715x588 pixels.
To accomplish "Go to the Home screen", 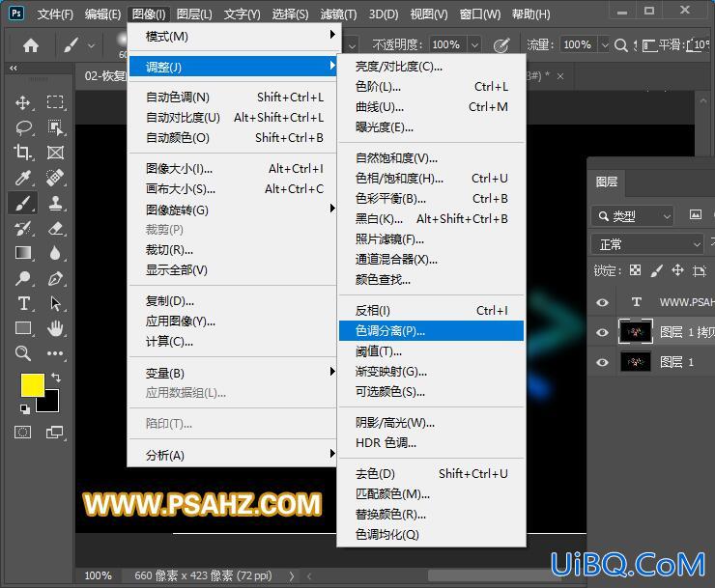I will (31, 45).
